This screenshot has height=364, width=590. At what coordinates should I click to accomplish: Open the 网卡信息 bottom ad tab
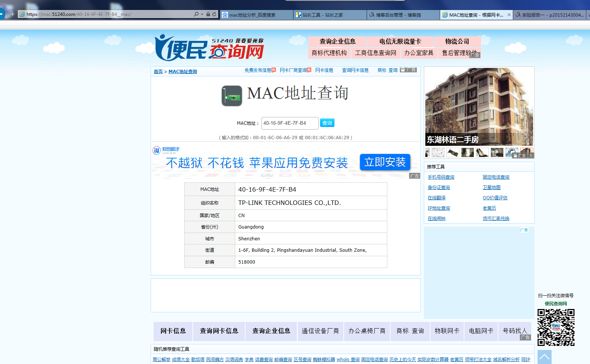click(x=173, y=331)
